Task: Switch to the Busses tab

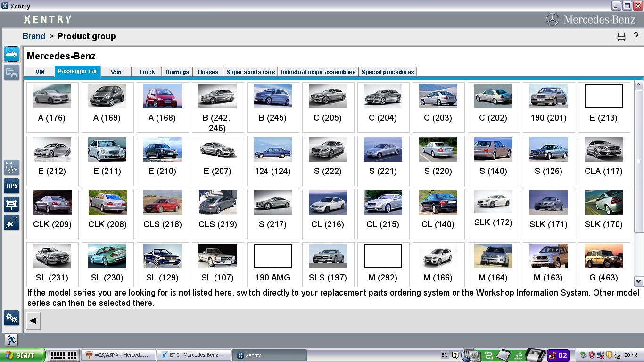Action: click(x=208, y=72)
